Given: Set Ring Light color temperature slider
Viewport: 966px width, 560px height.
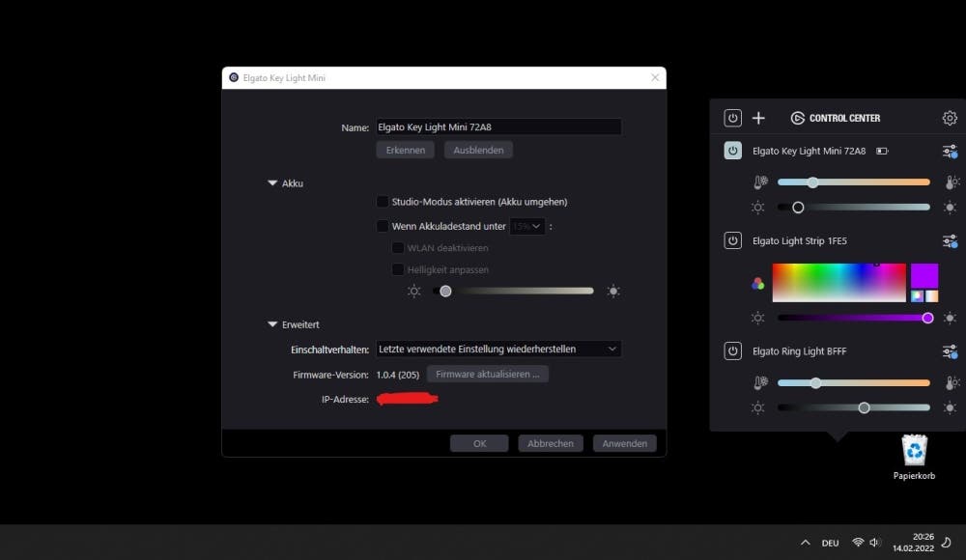Looking at the screenshot, I should [x=853, y=383].
